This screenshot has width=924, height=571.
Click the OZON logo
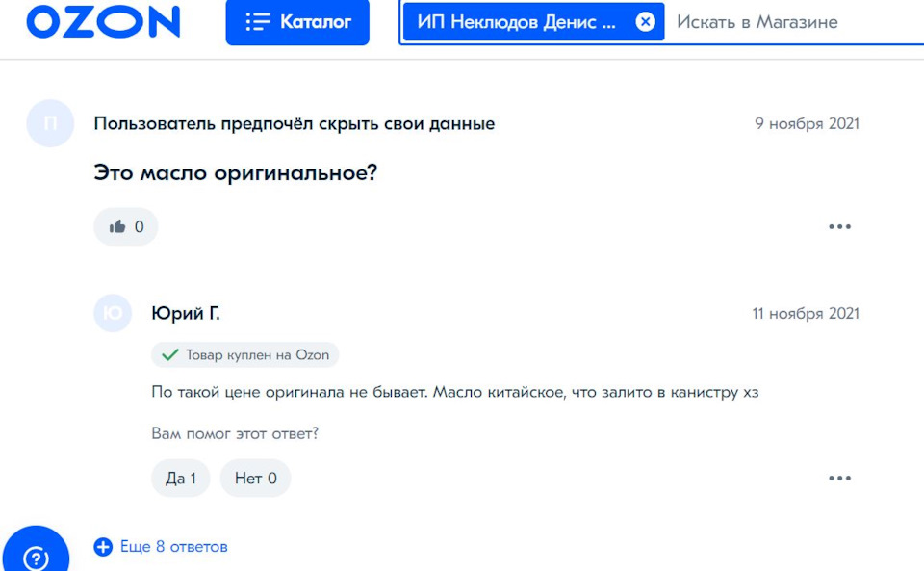pyautogui.click(x=103, y=21)
